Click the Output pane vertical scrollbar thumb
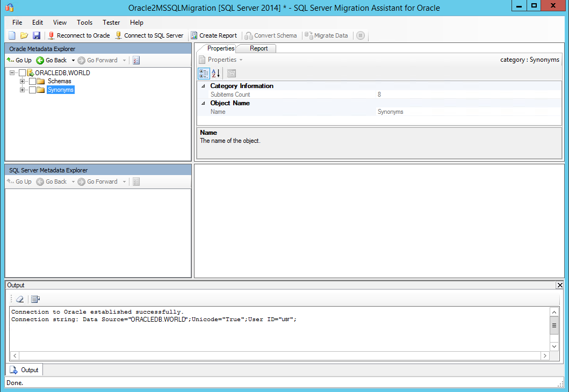 [x=554, y=325]
